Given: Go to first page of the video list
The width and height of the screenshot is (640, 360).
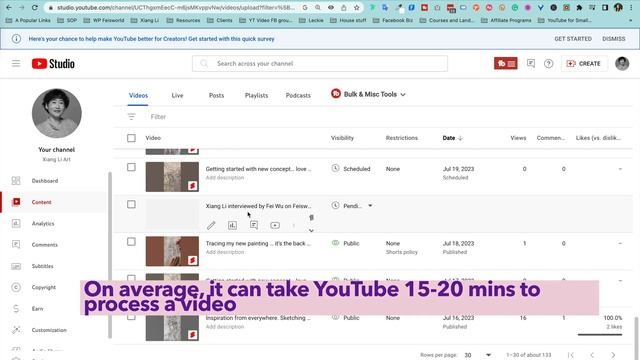Looking at the screenshot, I should pyautogui.click(x=571, y=355).
